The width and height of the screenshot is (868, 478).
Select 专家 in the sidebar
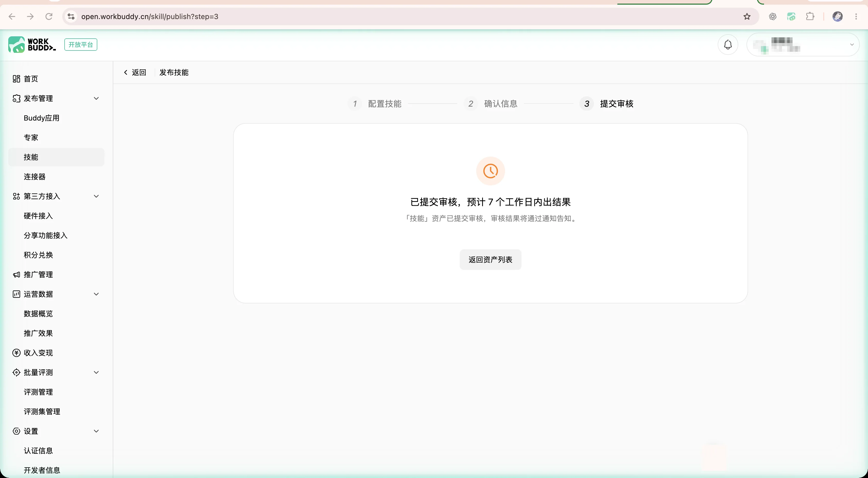[56, 138]
